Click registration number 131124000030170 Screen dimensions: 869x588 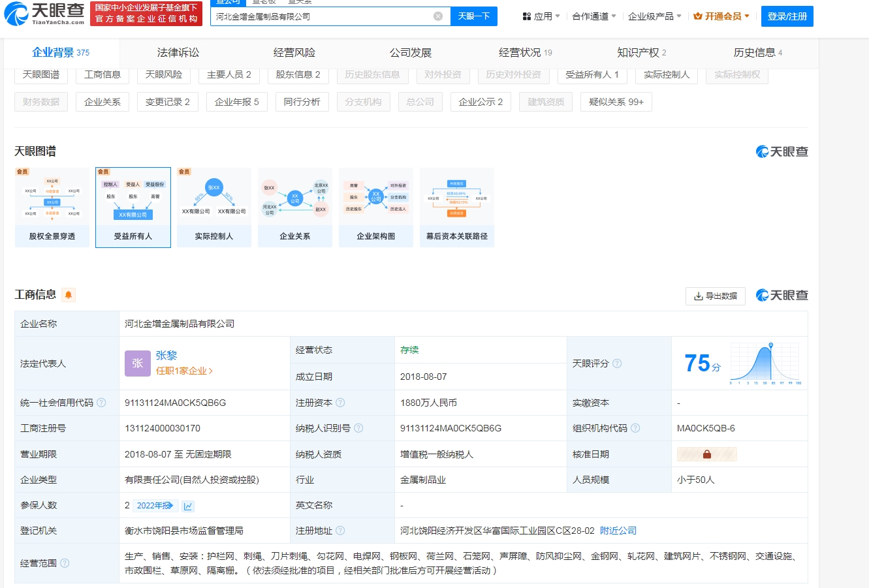tap(163, 428)
